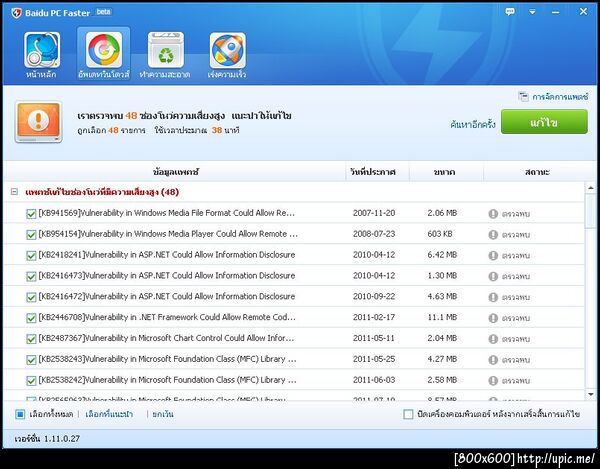Screen dimensions: 600x469
Task: Open the stethoscope home tab icon
Action: tap(42, 50)
